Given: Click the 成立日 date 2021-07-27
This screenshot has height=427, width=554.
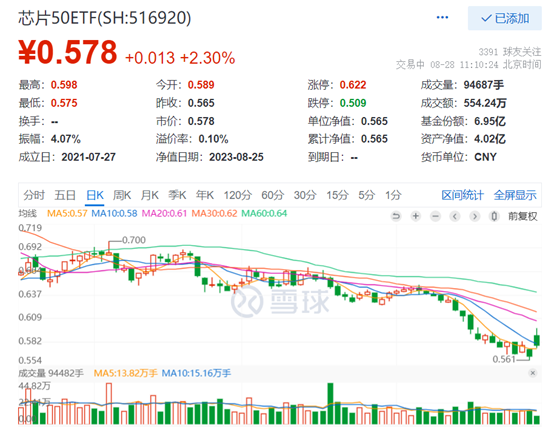Looking at the screenshot, I should (x=89, y=157).
